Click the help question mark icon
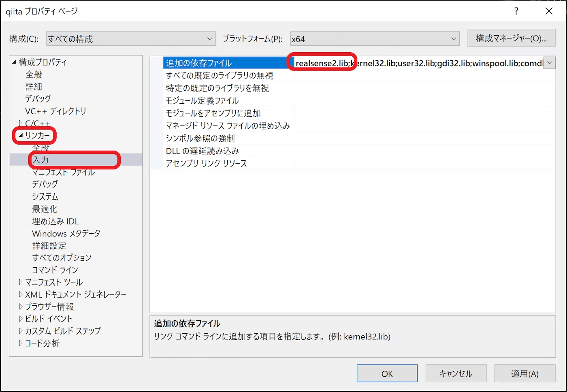This screenshot has width=567, height=392. 516,11
